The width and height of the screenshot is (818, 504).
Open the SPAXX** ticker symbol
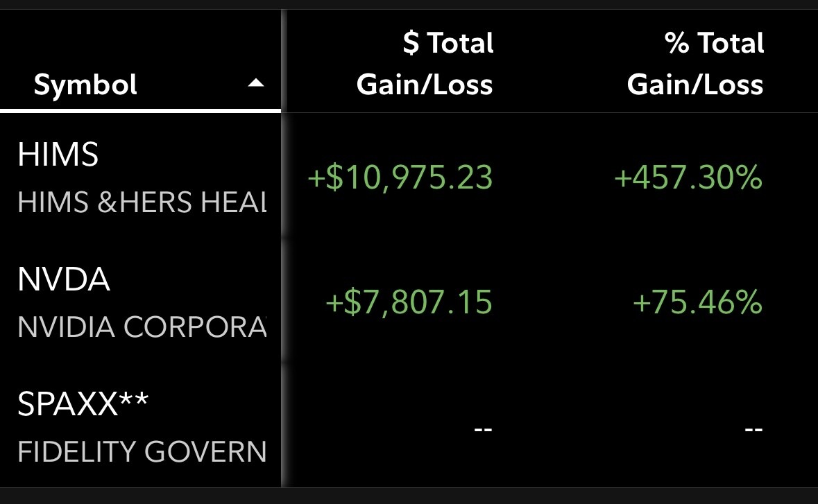pos(83,403)
